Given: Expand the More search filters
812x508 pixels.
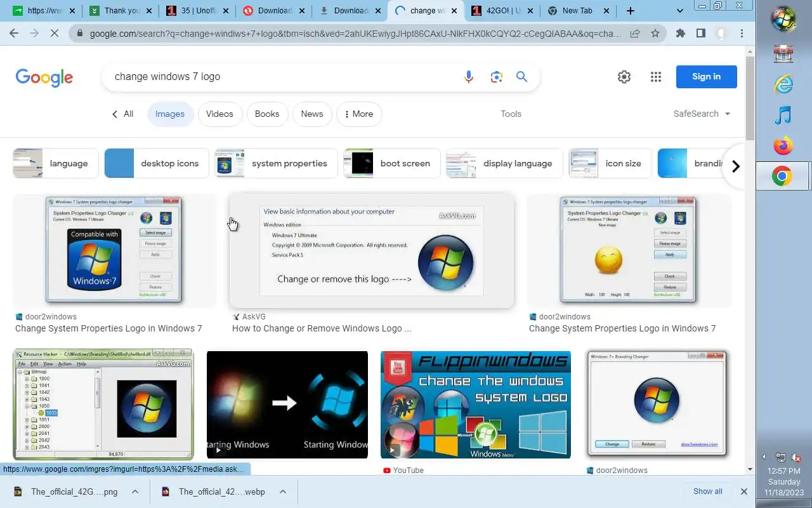Looking at the screenshot, I should point(359,114).
